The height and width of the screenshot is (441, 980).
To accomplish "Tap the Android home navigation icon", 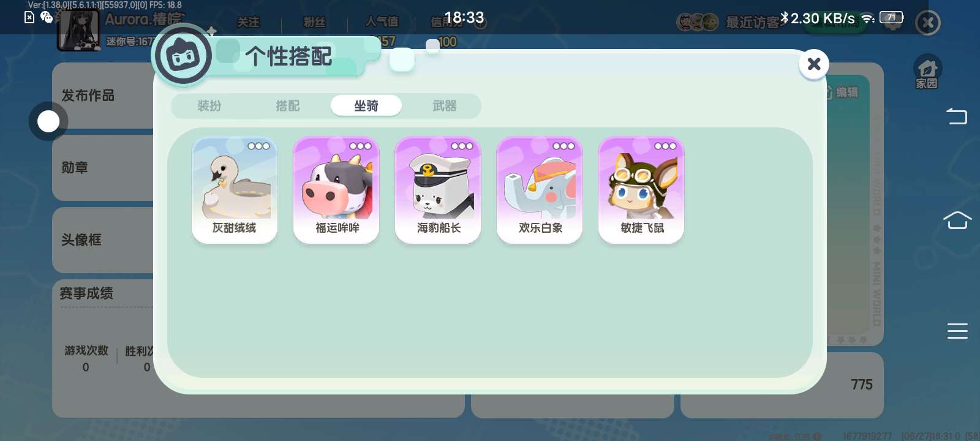I will click(957, 220).
